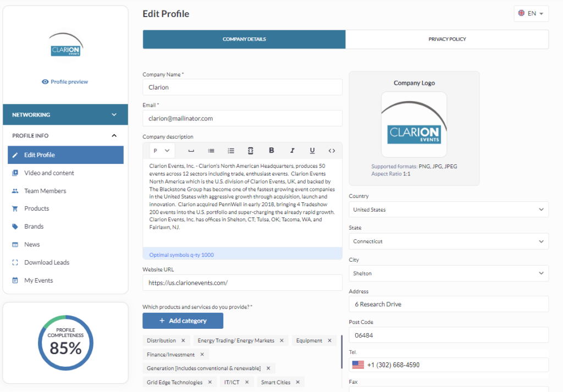Open the Country dropdown

point(449,209)
